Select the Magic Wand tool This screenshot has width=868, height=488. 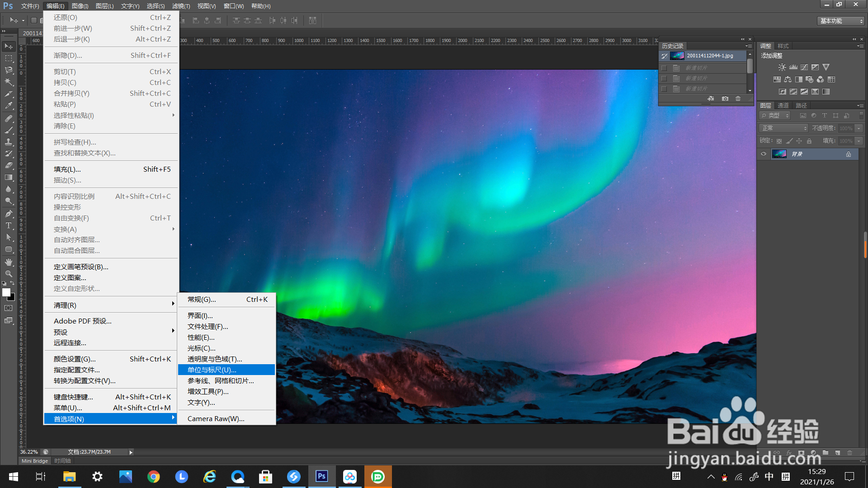(x=9, y=82)
